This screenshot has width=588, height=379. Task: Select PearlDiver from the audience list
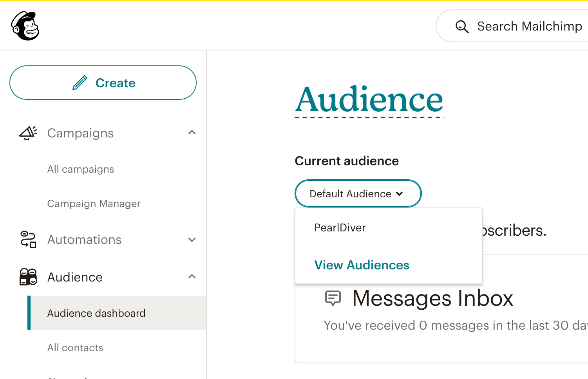tap(340, 228)
